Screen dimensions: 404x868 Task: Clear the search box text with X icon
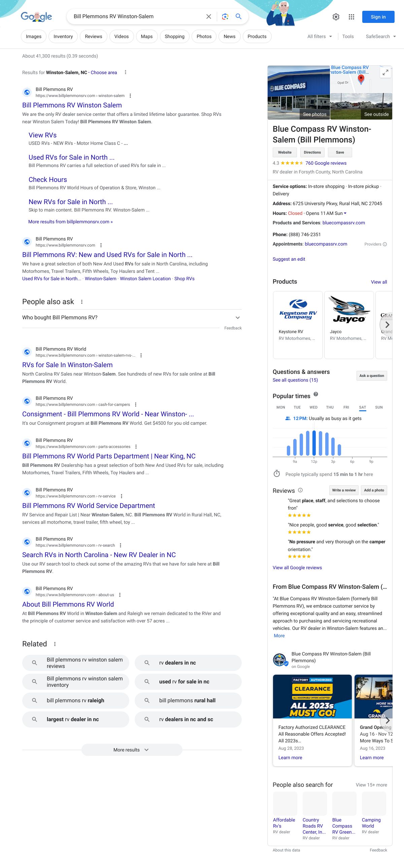click(x=209, y=17)
